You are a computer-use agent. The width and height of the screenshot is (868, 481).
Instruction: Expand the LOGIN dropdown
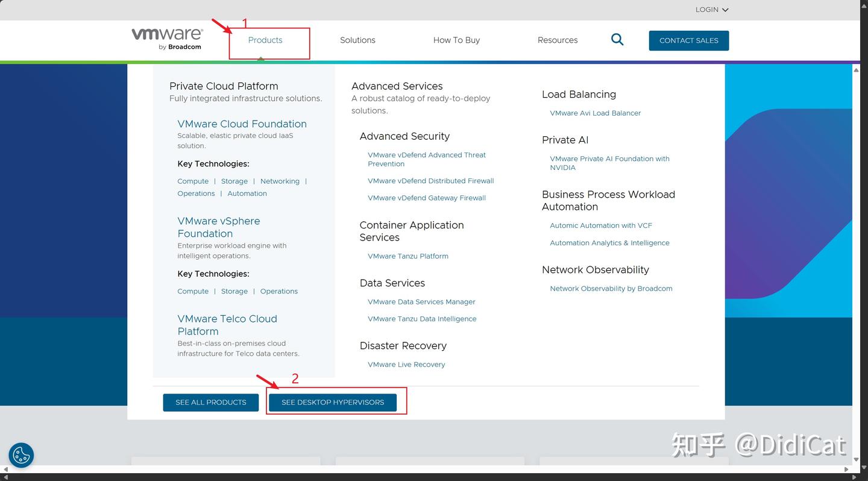point(712,10)
